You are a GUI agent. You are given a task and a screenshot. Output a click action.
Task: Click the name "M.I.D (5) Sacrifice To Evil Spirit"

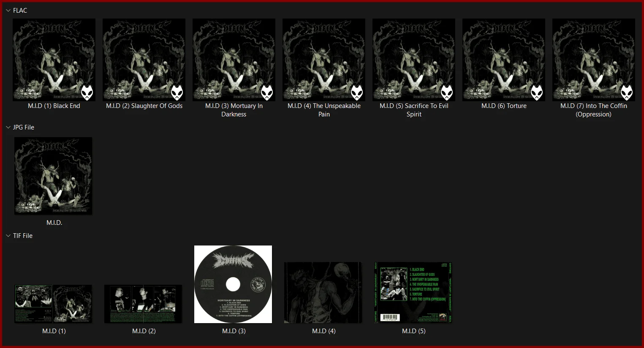[x=414, y=110]
